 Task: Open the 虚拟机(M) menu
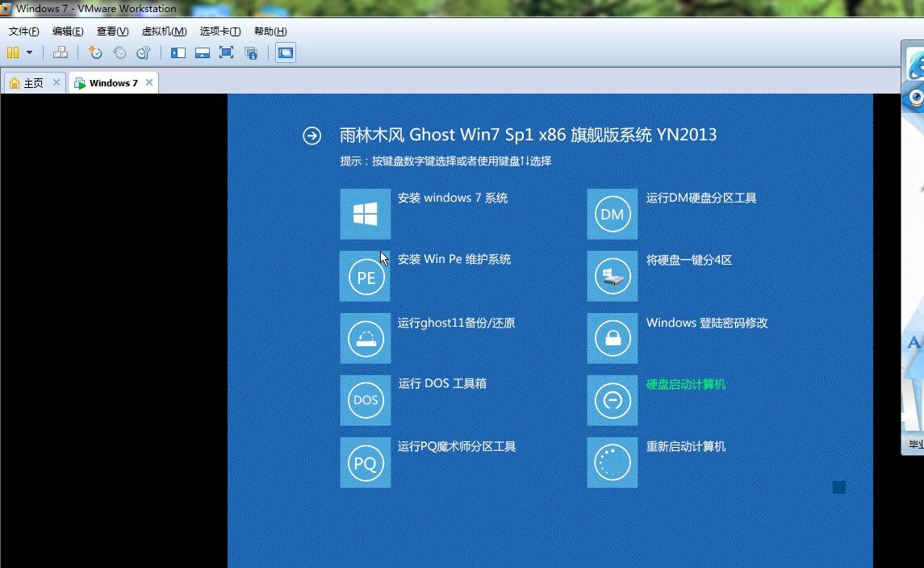165,31
